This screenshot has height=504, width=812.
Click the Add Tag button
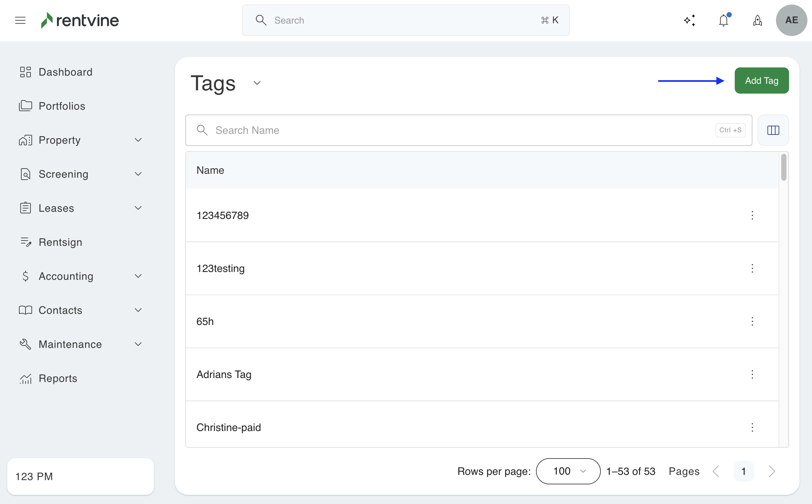[x=761, y=81]
